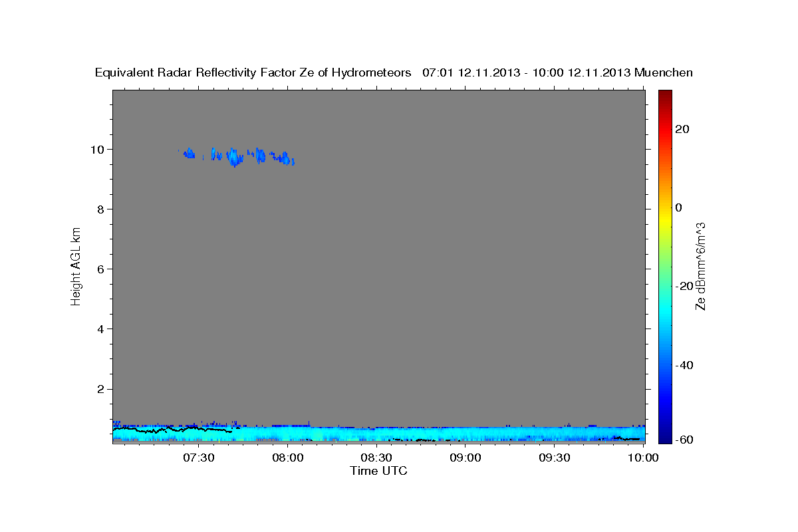This screenshot has width=798, height=532.
Task: Click the 10:00 time tick label
Action: coord(643,458)
